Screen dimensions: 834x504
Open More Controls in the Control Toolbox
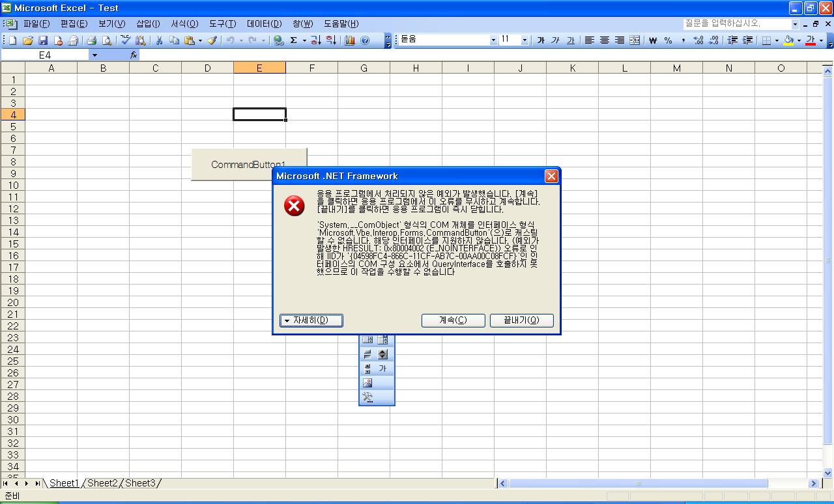pyautogui.click(x=367, y=397)
